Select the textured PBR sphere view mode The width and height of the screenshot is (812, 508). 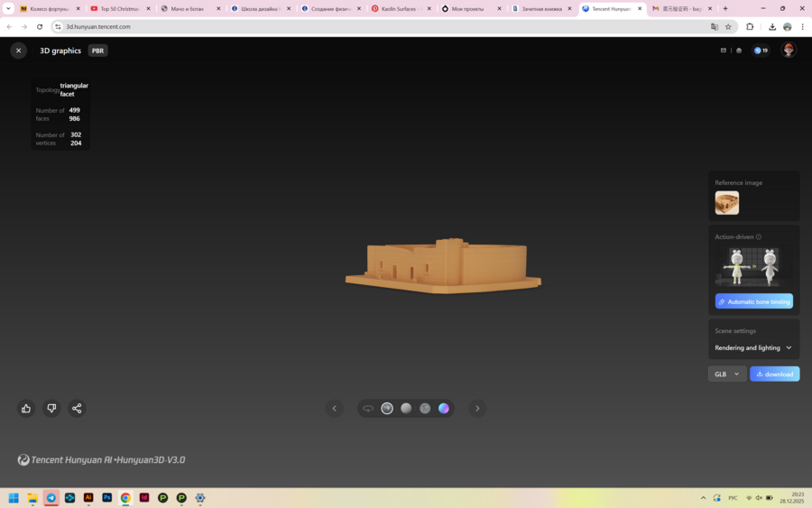pos(387,409)
